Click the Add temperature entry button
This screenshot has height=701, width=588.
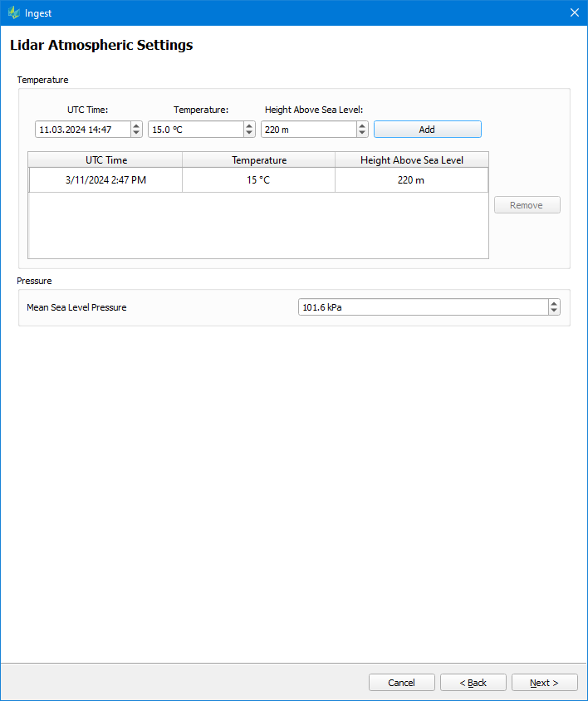click(x=427, y=130)
